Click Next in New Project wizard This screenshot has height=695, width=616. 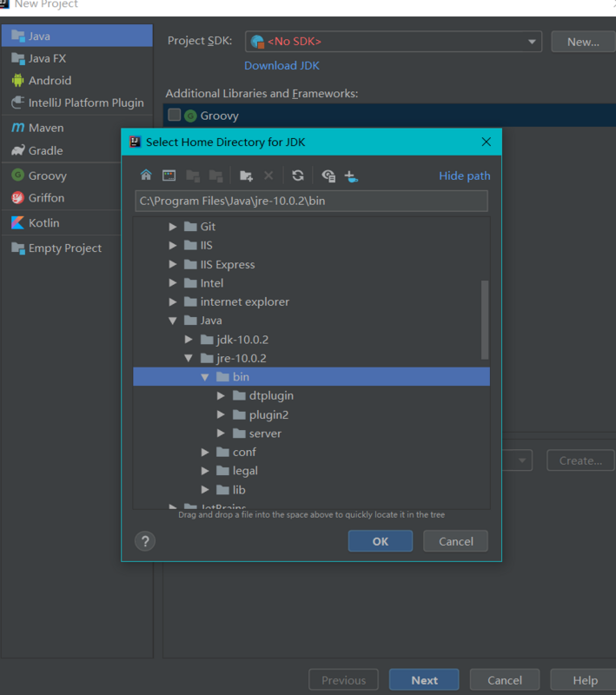[x=424, y=680]
